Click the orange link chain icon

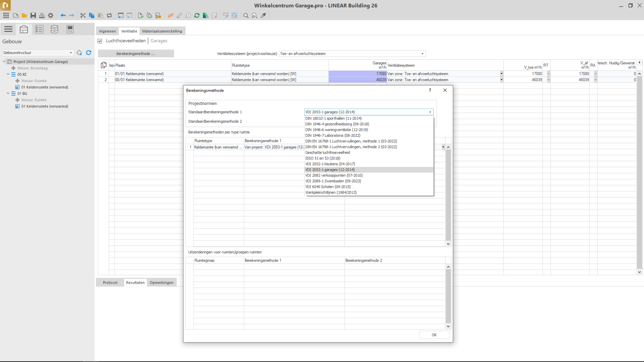tap(171, 16)
